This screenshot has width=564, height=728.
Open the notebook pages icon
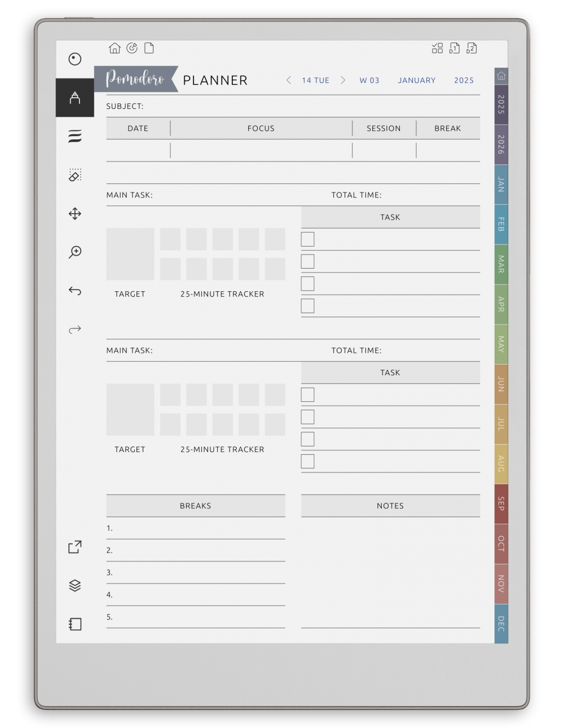click(x=75, y=624)
